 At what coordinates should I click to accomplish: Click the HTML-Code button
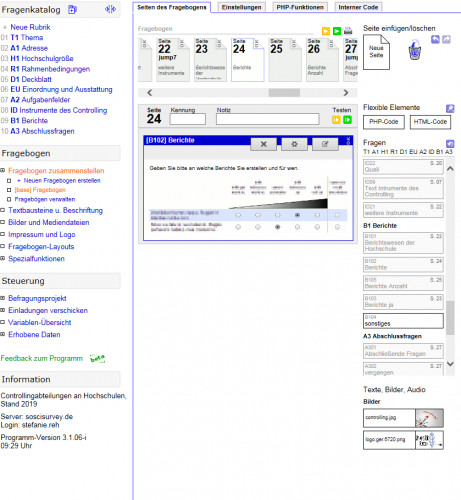(430, 122)
